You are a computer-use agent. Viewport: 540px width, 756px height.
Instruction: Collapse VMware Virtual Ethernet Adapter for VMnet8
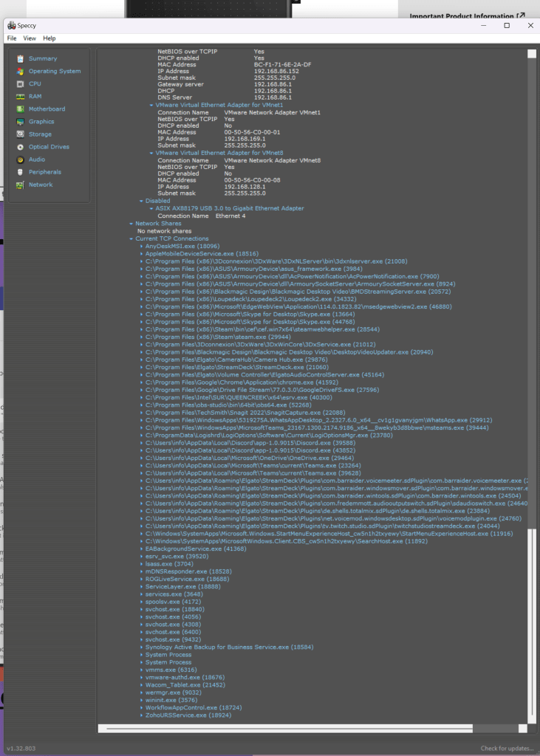coord(151,153)
